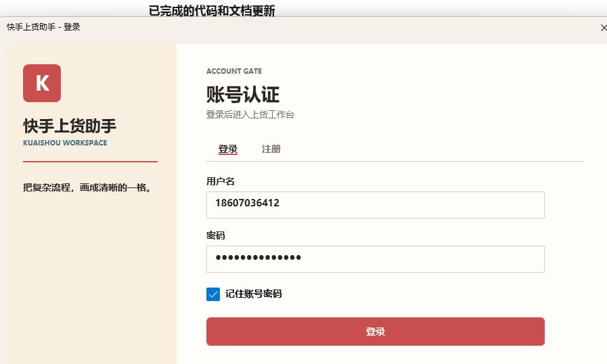
Task: Switch to the 注册 tab
Action: tap(271, 149)
